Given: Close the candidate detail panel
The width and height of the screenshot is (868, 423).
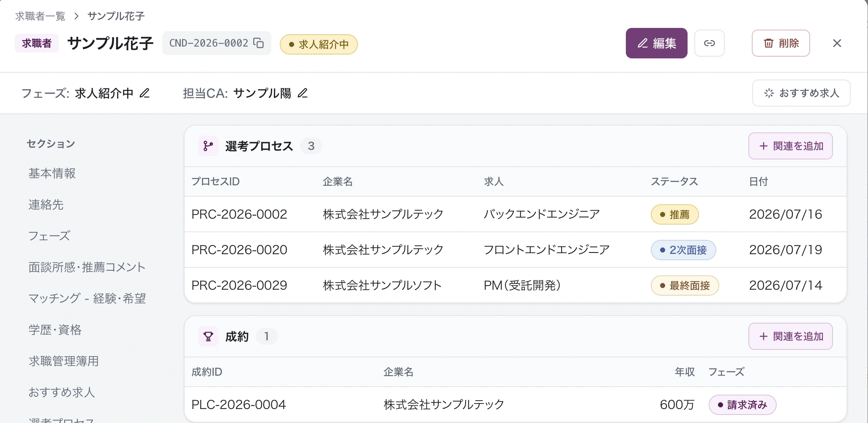Looking at the screenshot, I should click(x=837, y=43).
